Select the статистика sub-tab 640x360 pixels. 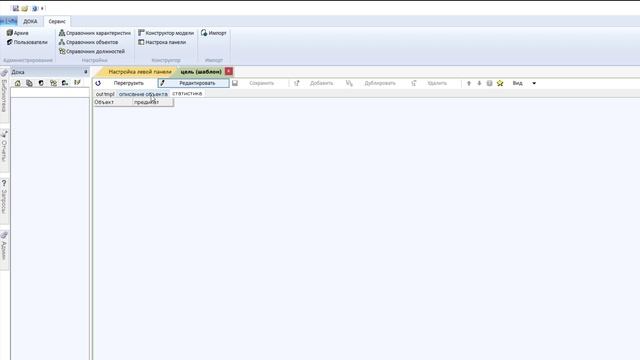click(x=187, y=93)
